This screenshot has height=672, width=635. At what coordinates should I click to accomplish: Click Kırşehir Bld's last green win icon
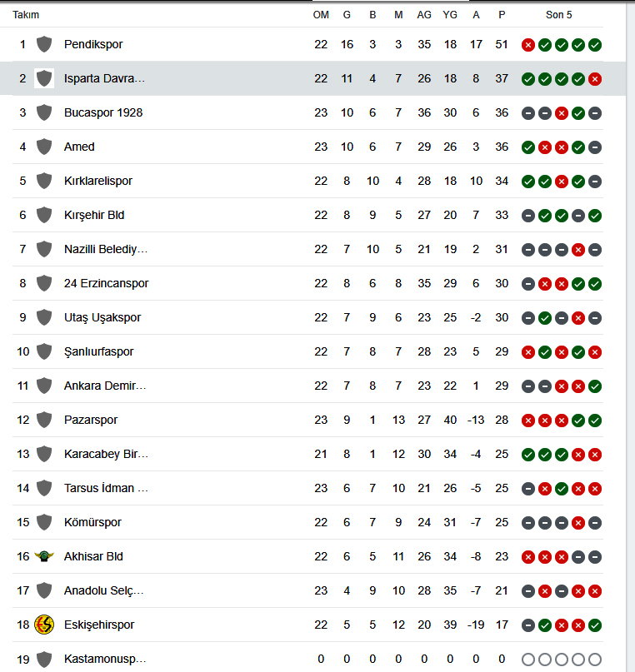(x=595, y=216)
